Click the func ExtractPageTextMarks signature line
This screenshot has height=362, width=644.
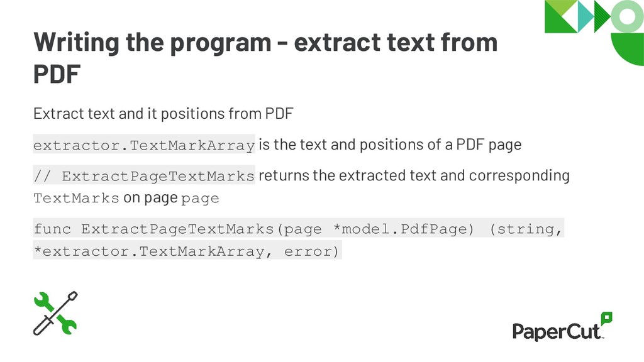coord(299,228)
